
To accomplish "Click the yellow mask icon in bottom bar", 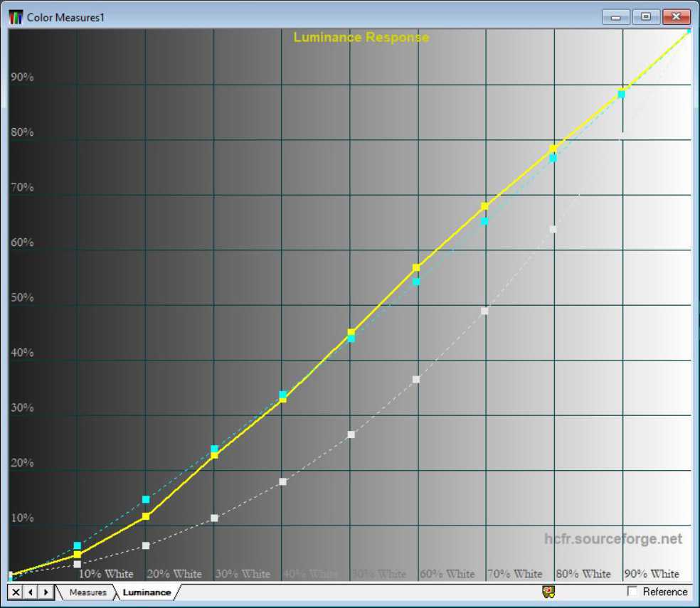I will (548, 592).
